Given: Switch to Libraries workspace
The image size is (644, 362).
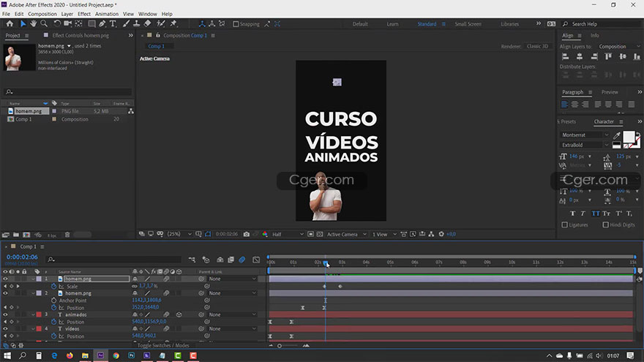Looking at the screenshot, I should (x=509, y=24).
